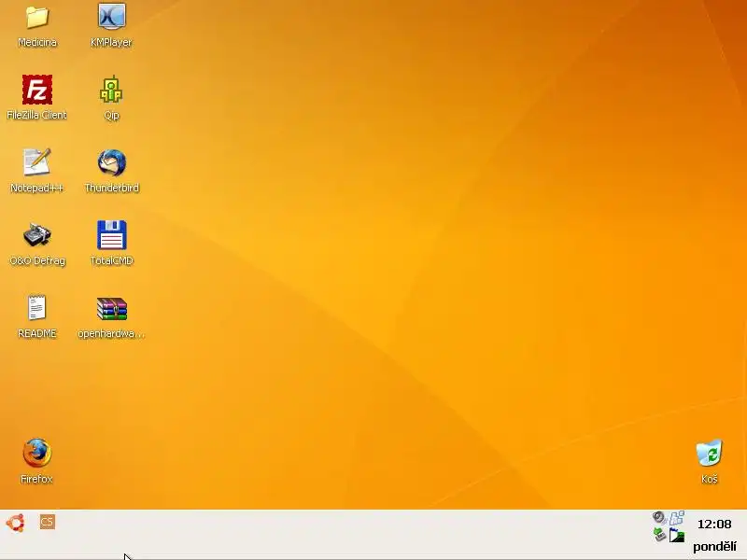Select the Firefox browser icon
This screenshot has width=747, height=560.
pyautogui.click(x=36, y=453)
